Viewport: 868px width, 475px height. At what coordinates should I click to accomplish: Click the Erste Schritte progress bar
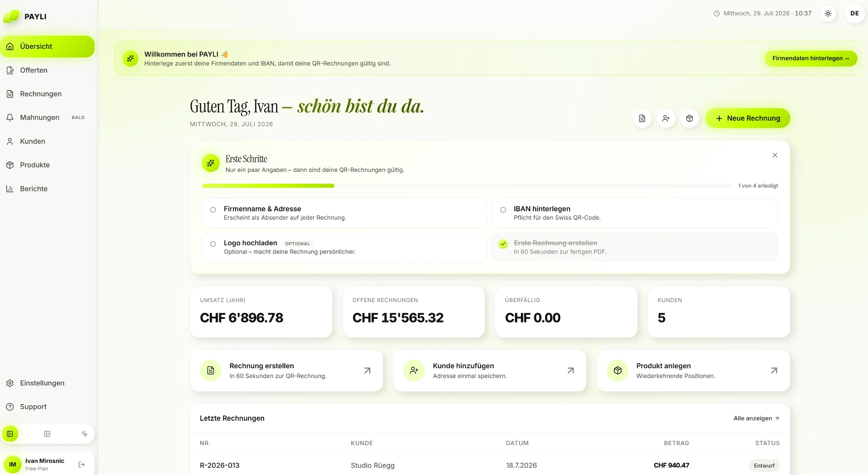point(467,186)
